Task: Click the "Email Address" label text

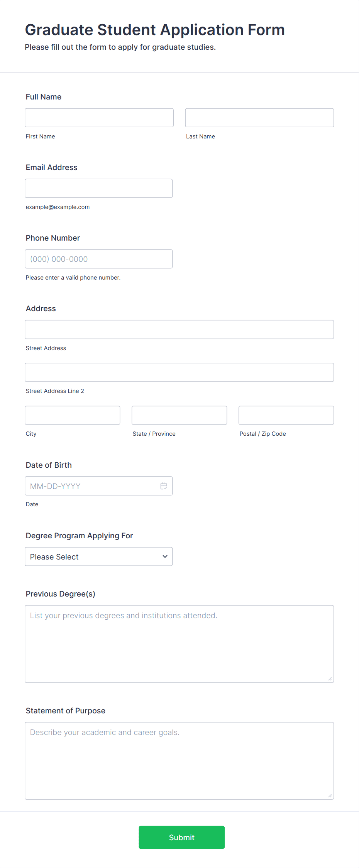Action: [x=51, y=167]
